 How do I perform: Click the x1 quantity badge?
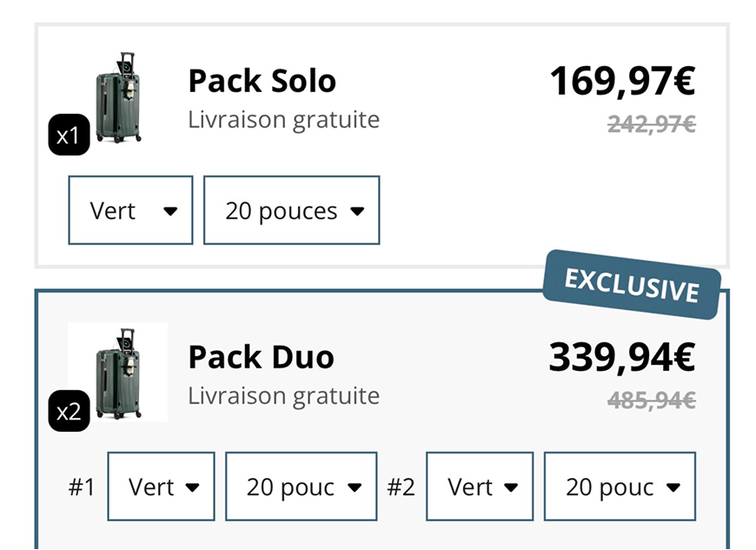[x=69, y=136]
